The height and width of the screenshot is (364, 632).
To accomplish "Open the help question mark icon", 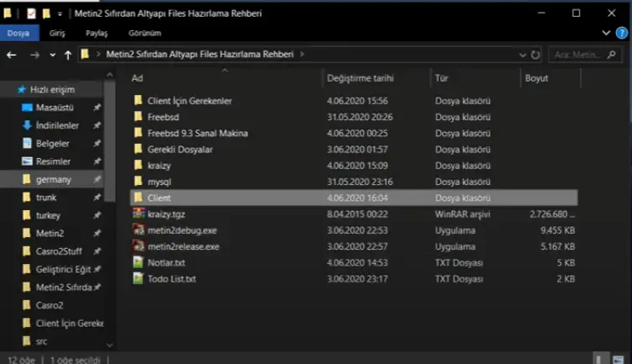I will (622, 33).
